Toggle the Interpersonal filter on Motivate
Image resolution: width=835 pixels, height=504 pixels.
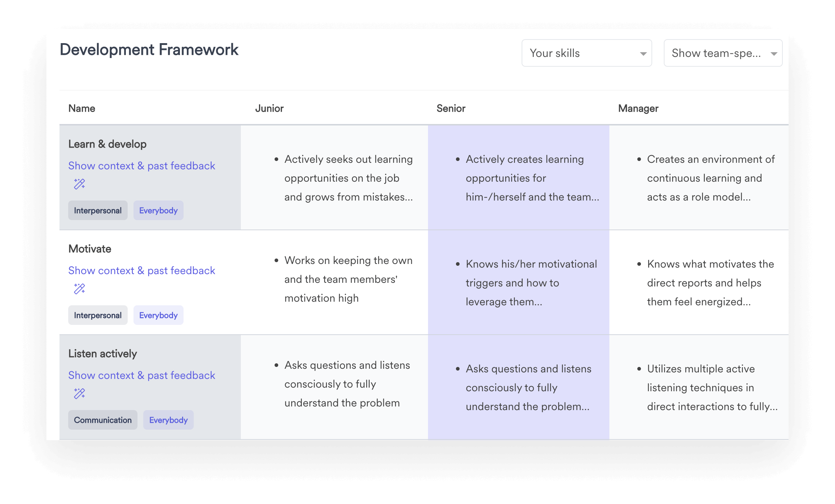tap(98, 315)
